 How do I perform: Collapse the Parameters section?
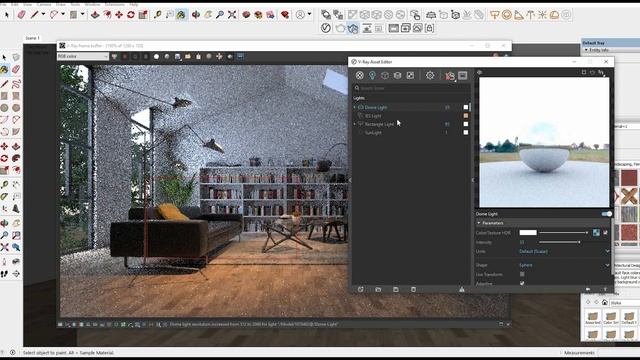pyautogui.click(x=479, y=223)
